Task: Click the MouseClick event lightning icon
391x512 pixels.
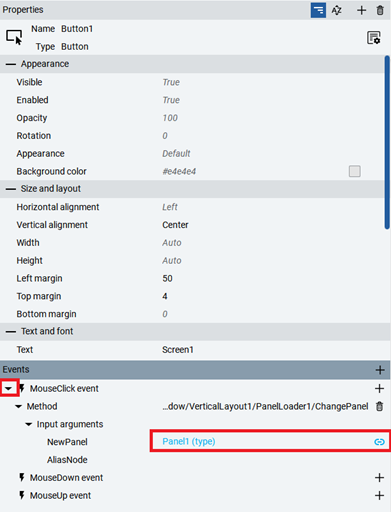Action: [x=22, y=388]
